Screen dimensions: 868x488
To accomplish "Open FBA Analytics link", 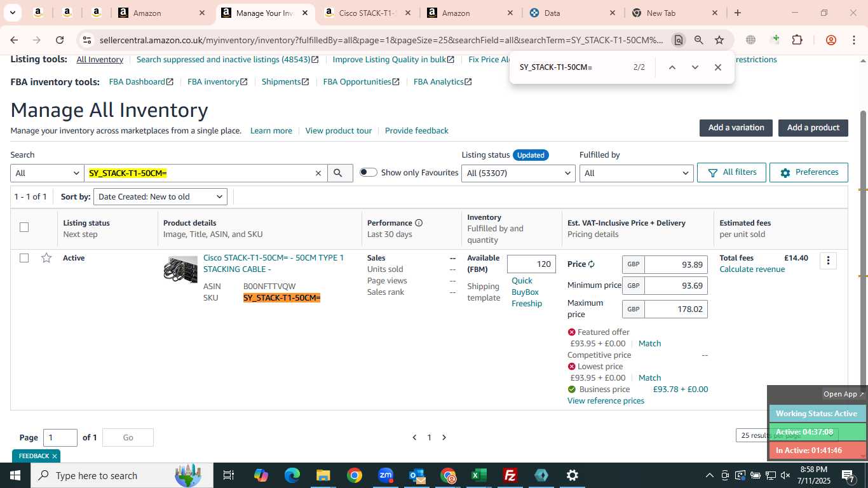I will coord(442,82).
